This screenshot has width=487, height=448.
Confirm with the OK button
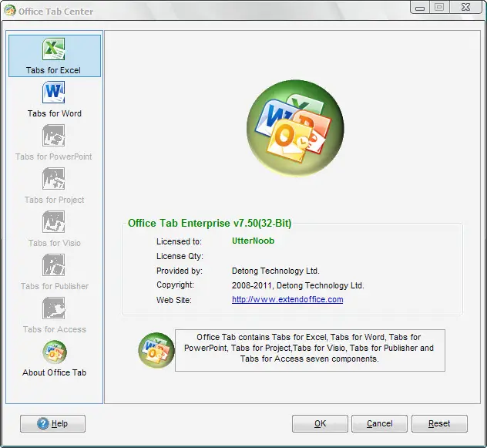coord(320,423)
